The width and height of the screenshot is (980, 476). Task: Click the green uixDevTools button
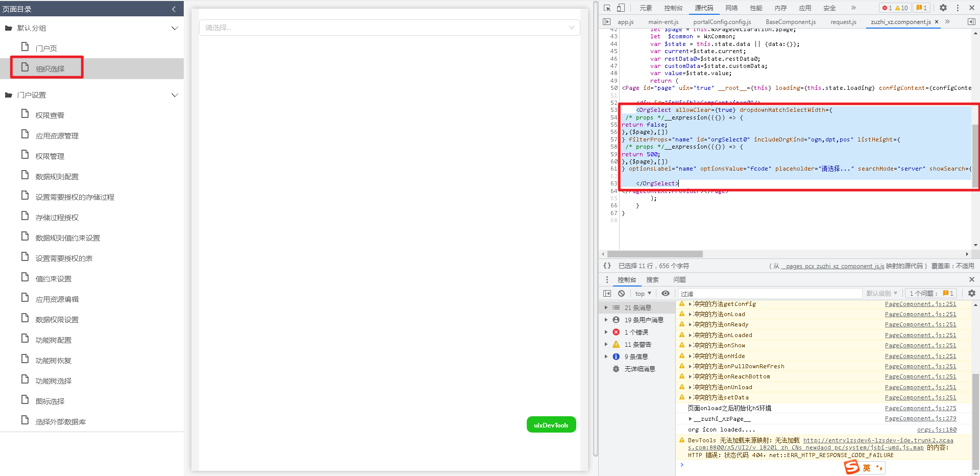coord(551,425)
